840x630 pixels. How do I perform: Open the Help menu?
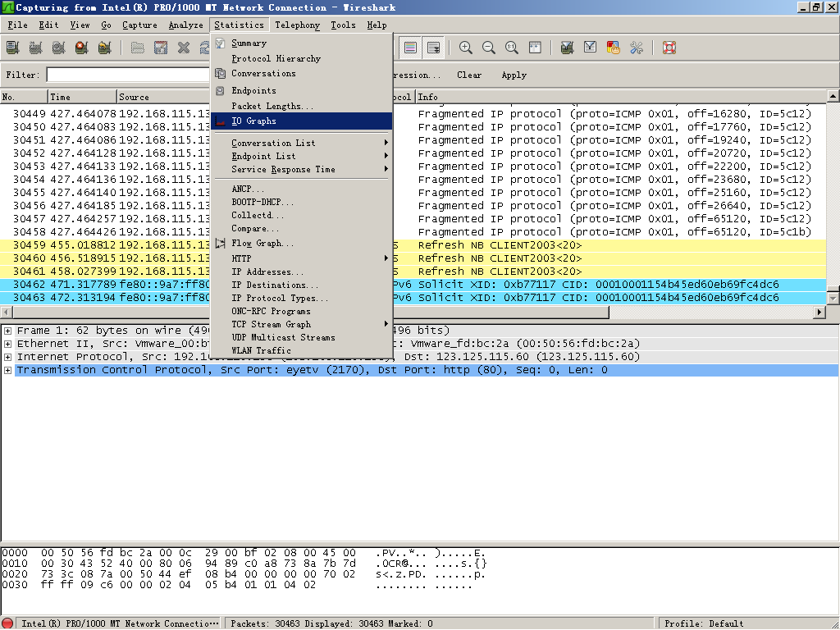coord(377,25)
